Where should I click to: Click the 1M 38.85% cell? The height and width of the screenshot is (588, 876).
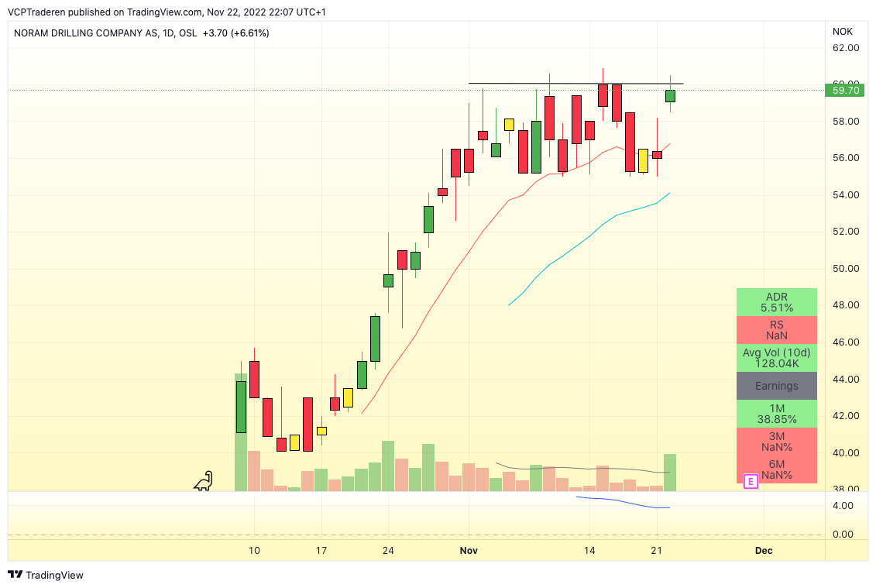pyautogui.click(x=777, y=414)
